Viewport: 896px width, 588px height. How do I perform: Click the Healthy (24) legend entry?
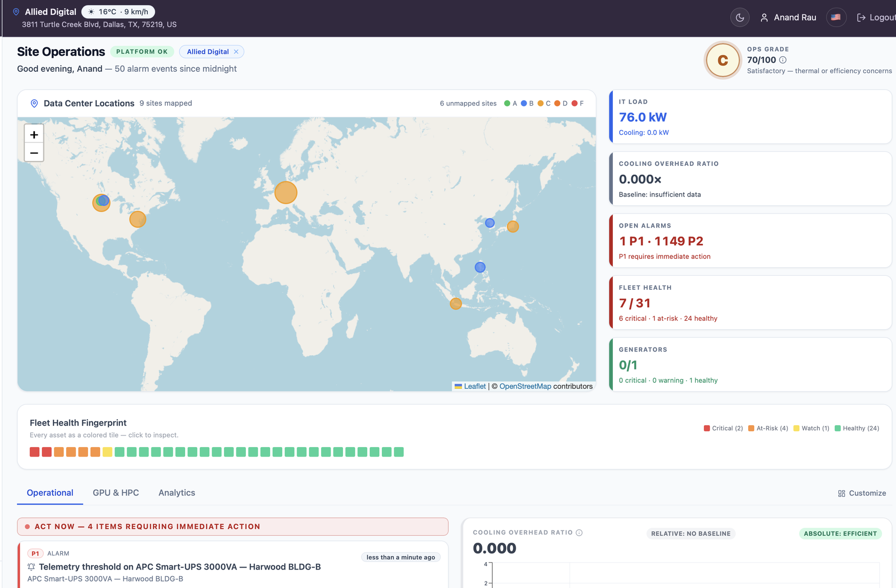point(857,428)
